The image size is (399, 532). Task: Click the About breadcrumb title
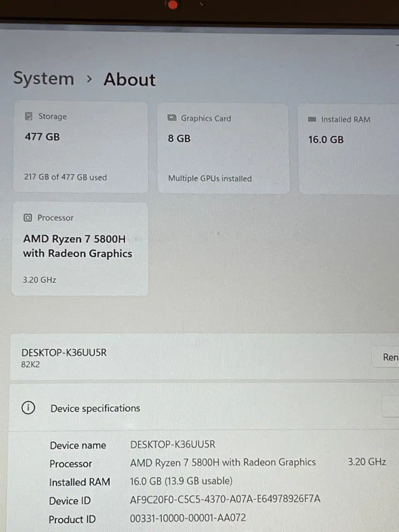coord(129,79)
